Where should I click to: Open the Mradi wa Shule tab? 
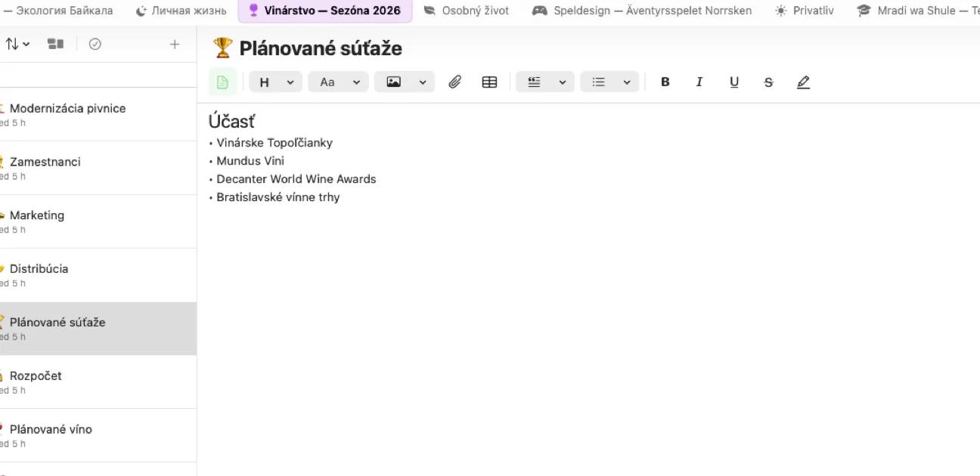point(918,11)
